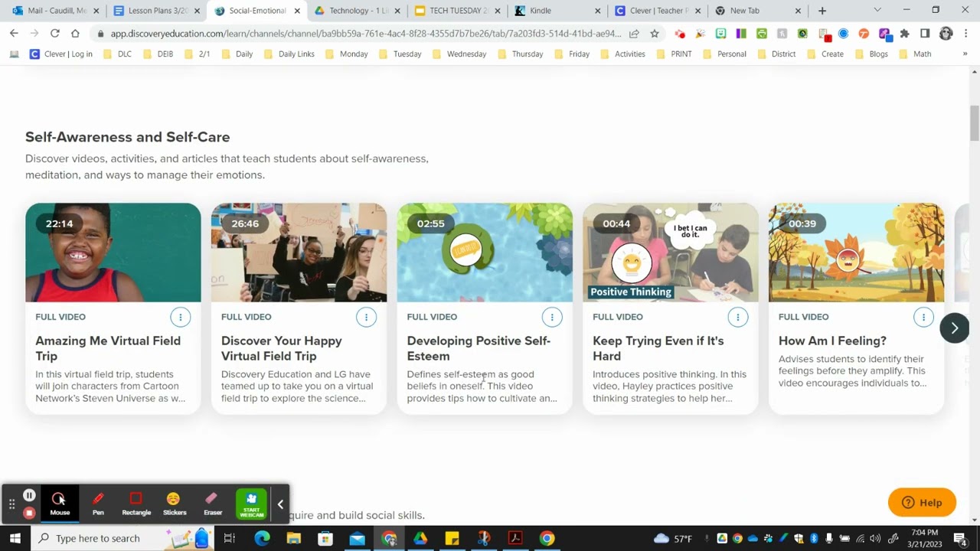Open the Discover Your Happy video thumbnail

(x=299, y=253)
